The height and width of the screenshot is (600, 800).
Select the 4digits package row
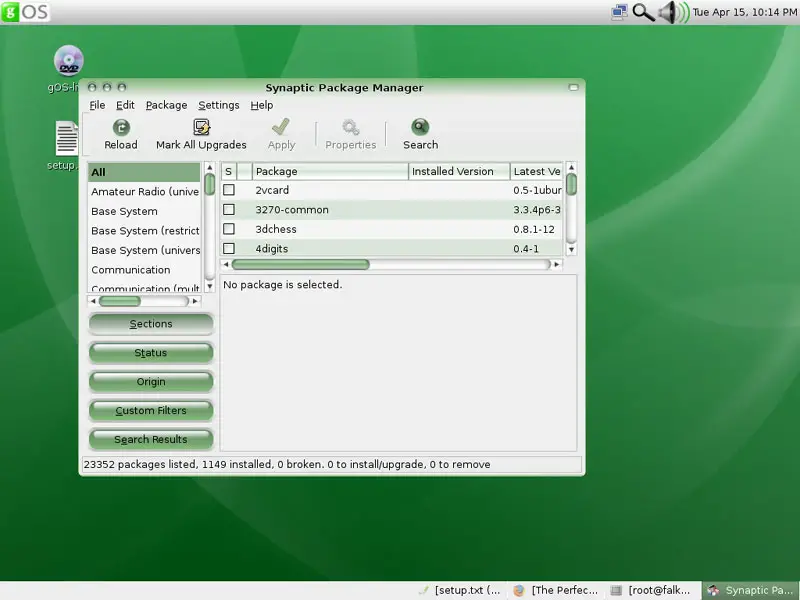coord(392,248)
